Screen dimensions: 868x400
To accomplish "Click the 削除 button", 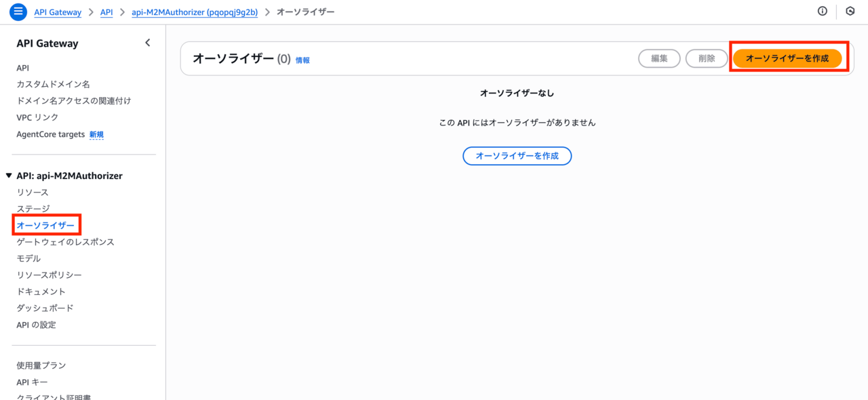I will (x=706, y=58).
